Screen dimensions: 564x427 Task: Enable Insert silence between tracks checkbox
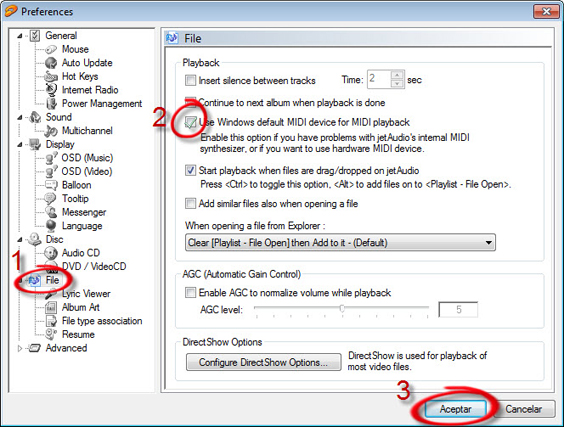tap(190, 80)
